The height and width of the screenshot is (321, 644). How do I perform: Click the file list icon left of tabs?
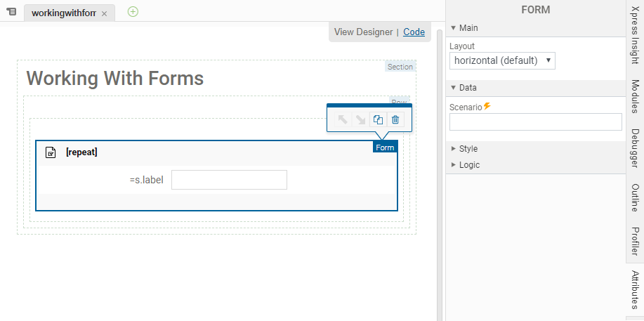(x=11, y=13)
